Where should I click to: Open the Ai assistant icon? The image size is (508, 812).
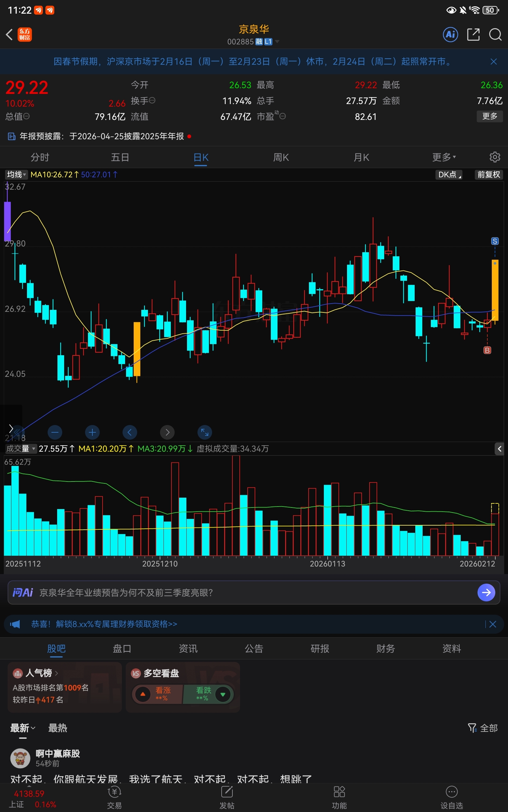[450, 35]
